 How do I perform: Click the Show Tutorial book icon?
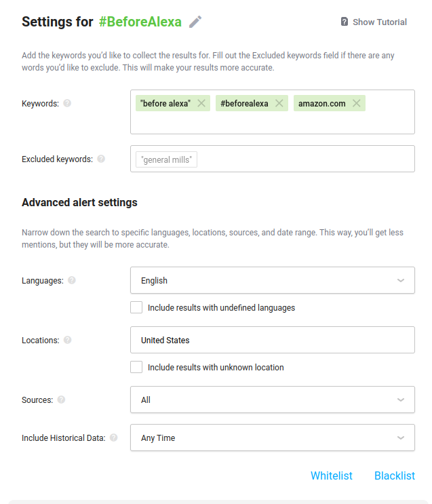pos(345,22)
